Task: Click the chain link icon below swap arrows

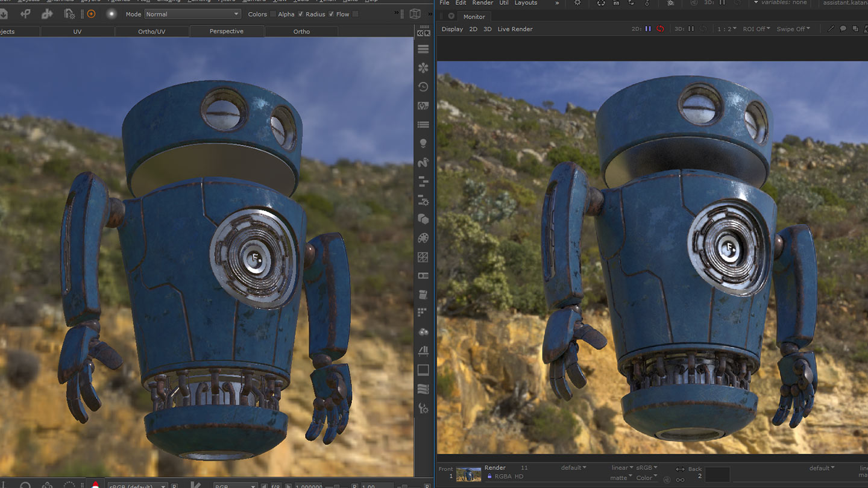Action: coord(680,480)
